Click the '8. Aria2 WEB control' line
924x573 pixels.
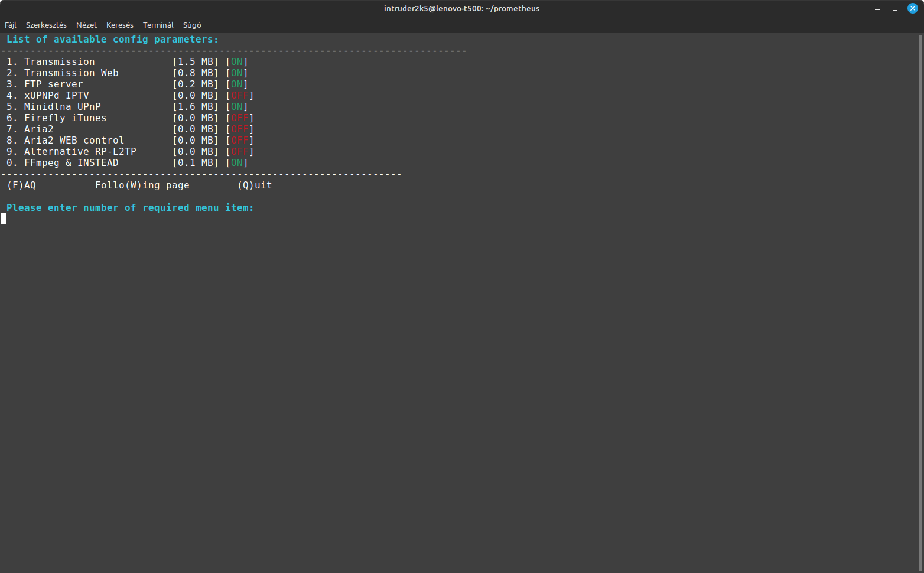coord(130,141)
